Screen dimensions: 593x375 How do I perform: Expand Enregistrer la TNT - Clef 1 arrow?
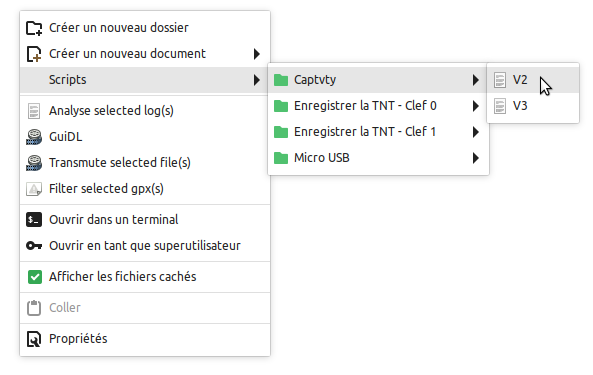(476, 132)
